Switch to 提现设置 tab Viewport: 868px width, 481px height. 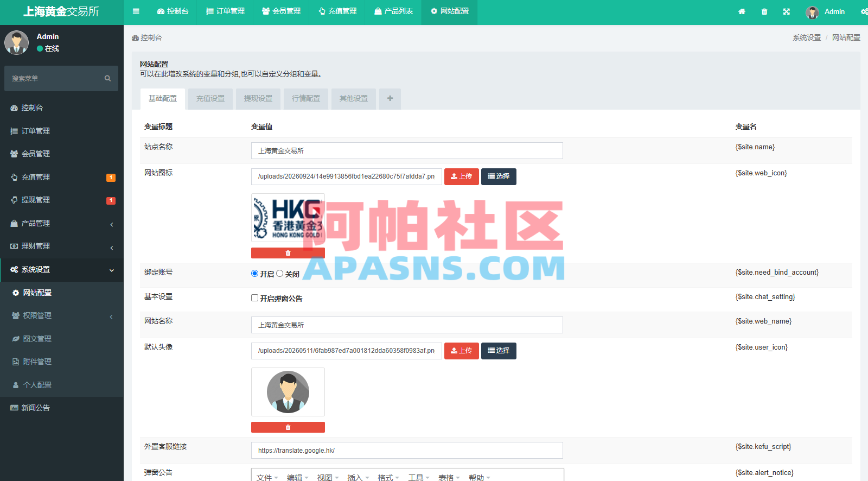258,99
